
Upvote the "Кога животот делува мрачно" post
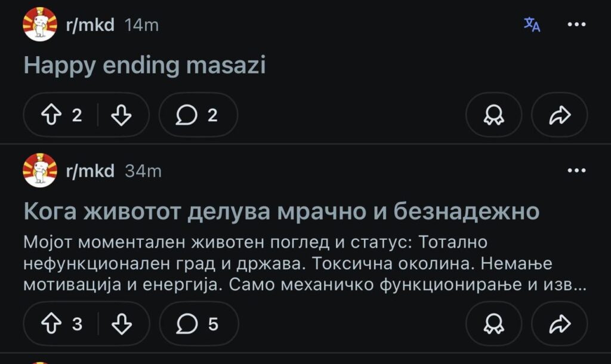(53, 323)
